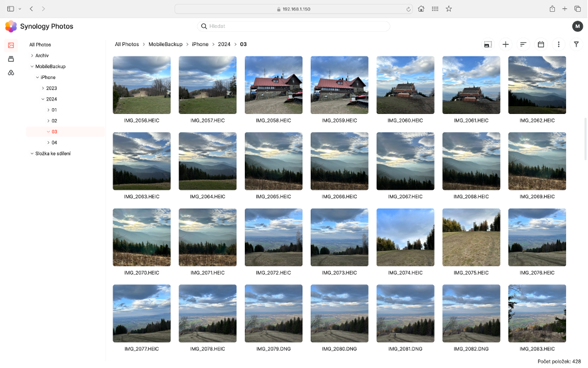Go to MobileBackup breadcrumb
Image resolution: width=588 pixels, height=368 pixels.
(165, 44)
